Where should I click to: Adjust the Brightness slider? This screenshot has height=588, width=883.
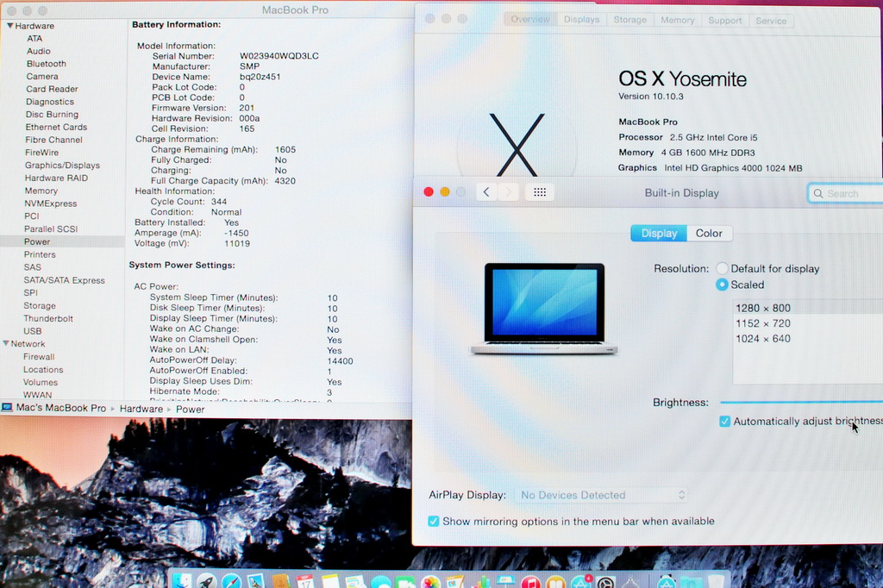tap(801, 402)
